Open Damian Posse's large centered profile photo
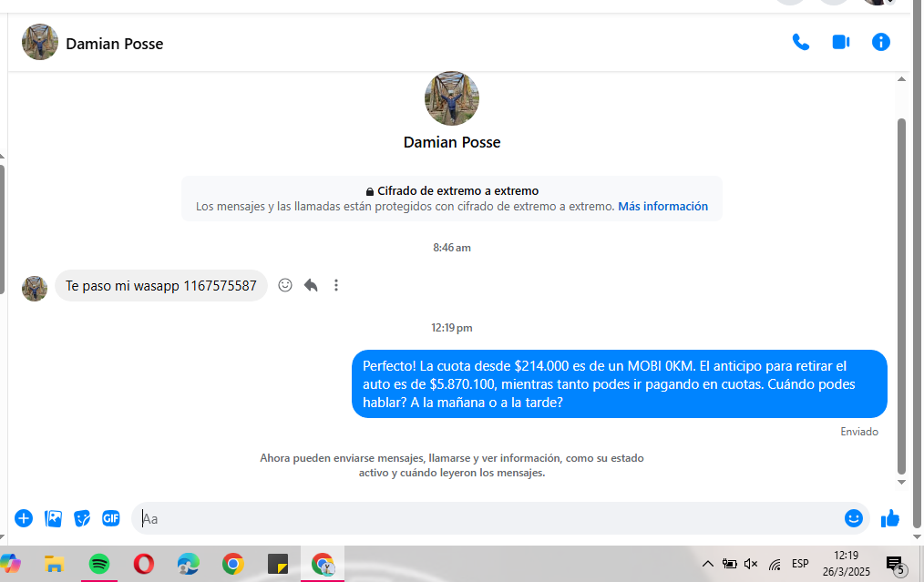924x582 pixels. (x=452, y=98)
